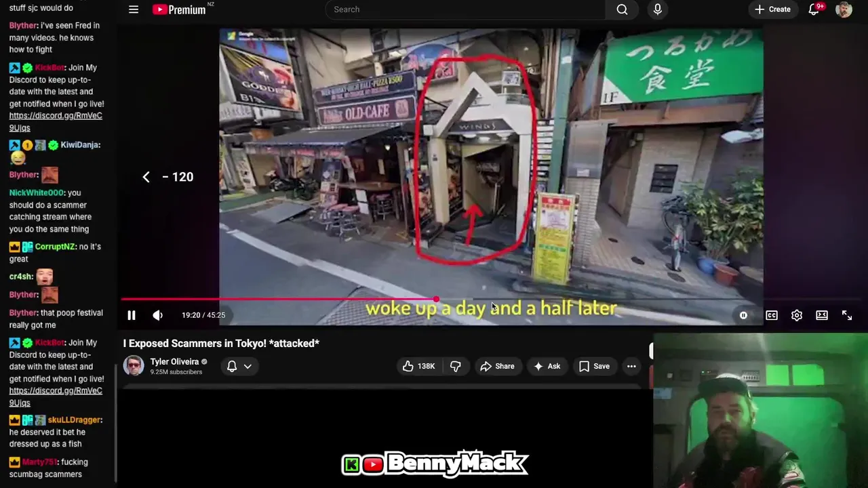
Task: Click the Search input field
Action: click(465, 9)
